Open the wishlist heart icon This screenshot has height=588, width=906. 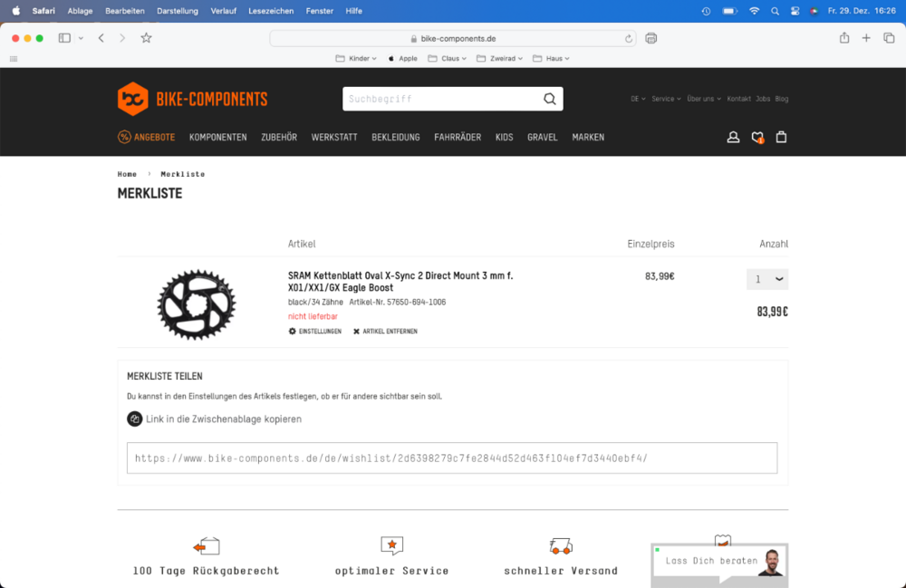pos(757,138)
